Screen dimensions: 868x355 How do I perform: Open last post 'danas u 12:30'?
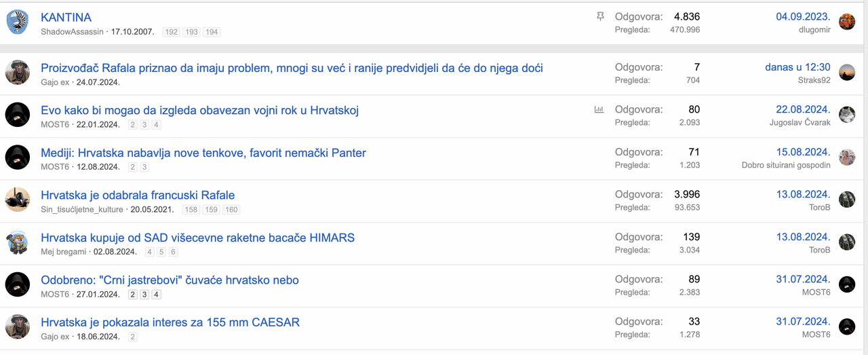[797, 67]
